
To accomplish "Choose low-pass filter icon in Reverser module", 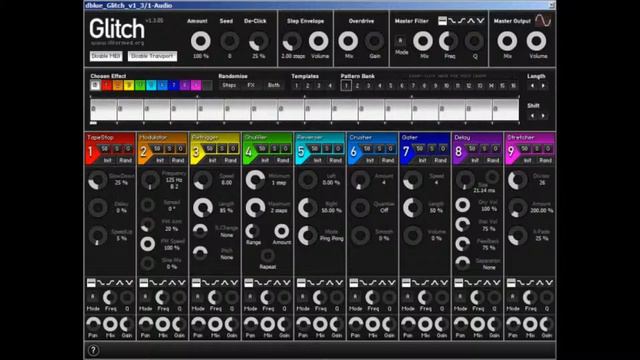I will coord(311,282).
